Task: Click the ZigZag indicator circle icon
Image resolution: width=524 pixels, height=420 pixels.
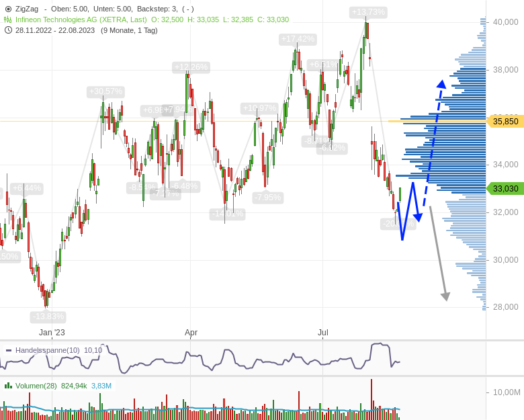Action: [8, 9]
